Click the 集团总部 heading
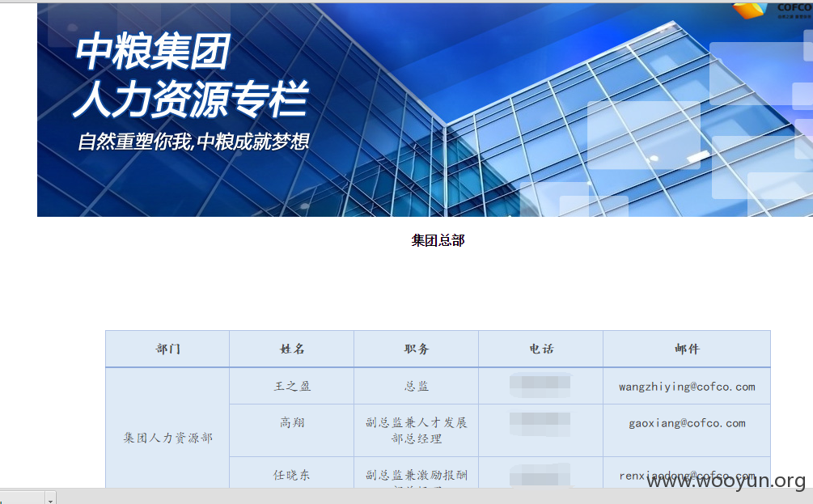 click(x=438, y=240)
